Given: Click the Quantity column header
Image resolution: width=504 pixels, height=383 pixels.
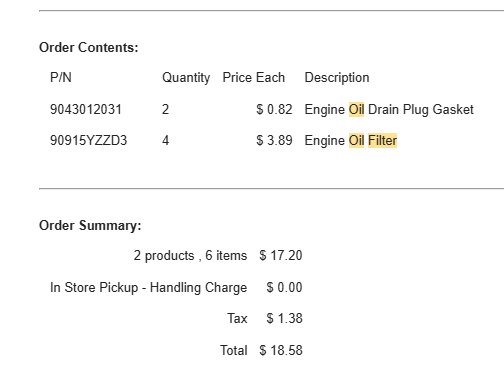Looking at the screenshot, I should point(186,78).
